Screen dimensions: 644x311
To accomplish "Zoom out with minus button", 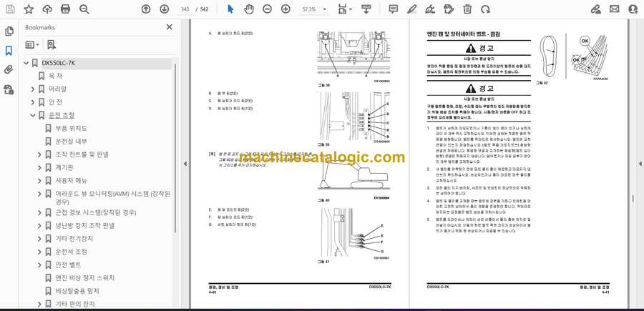I will tap(268, 9).
